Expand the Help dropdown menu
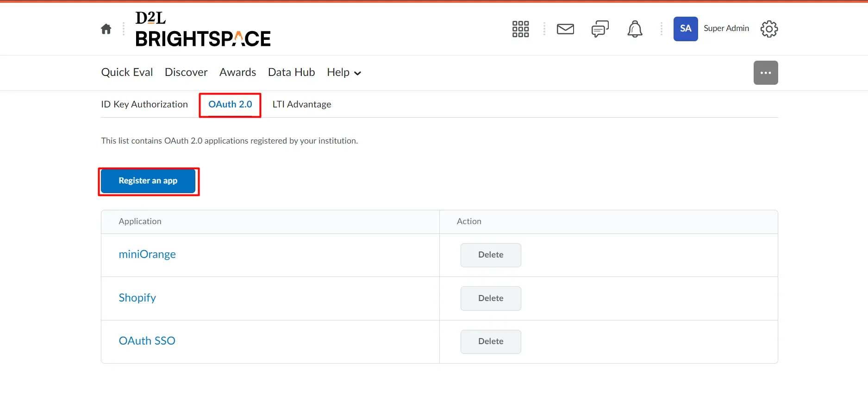 coord(344,72)
